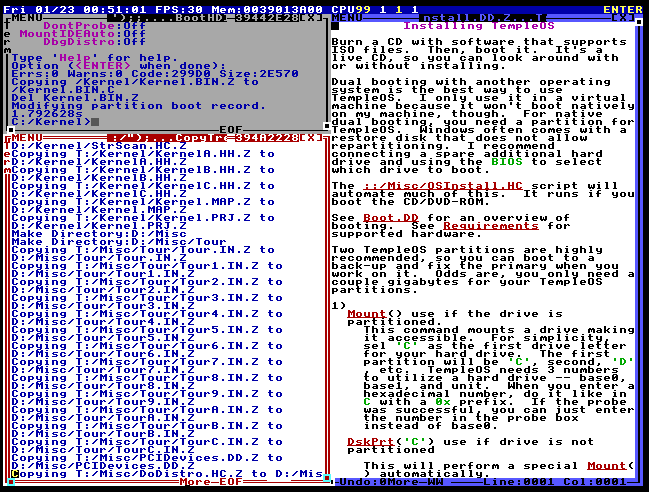Click the Line:0001 status indicator
The height and width of the screenshot is (492, 649).
pos(519,482)
